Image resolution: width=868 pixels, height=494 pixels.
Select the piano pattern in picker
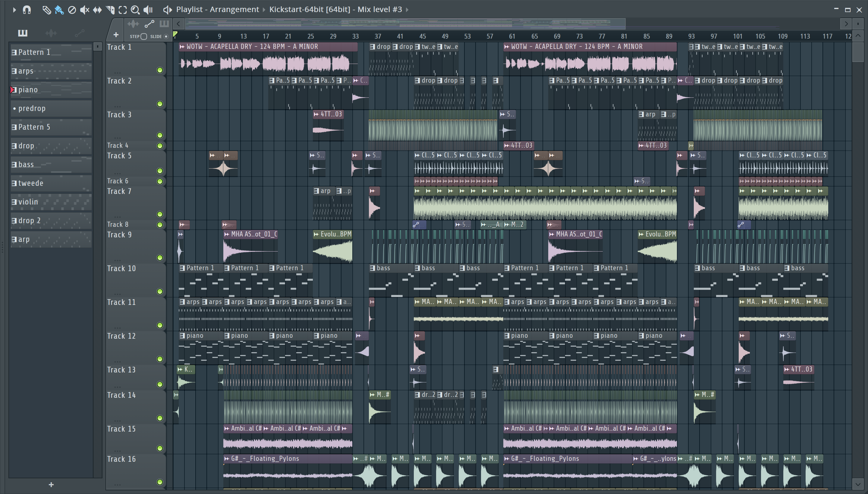point(51,90)
